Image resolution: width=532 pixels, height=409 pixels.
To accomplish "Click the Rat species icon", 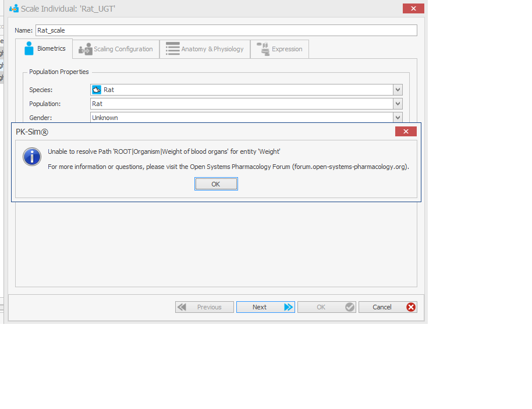I will click(97, 90).
